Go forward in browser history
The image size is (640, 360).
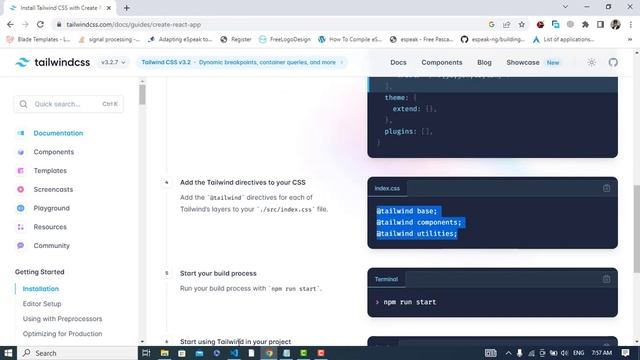(x=25, y=24)
